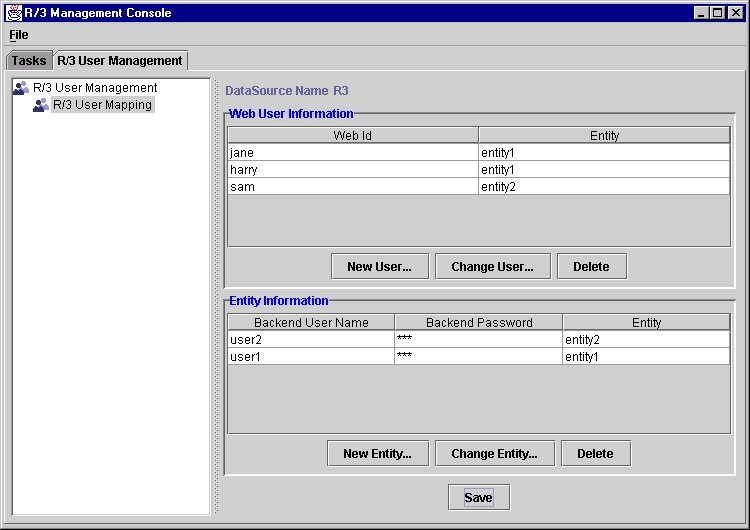The height and width of the screenshot is (530, 750).
Task: Click the Change User... button
Action: point(493,266)
